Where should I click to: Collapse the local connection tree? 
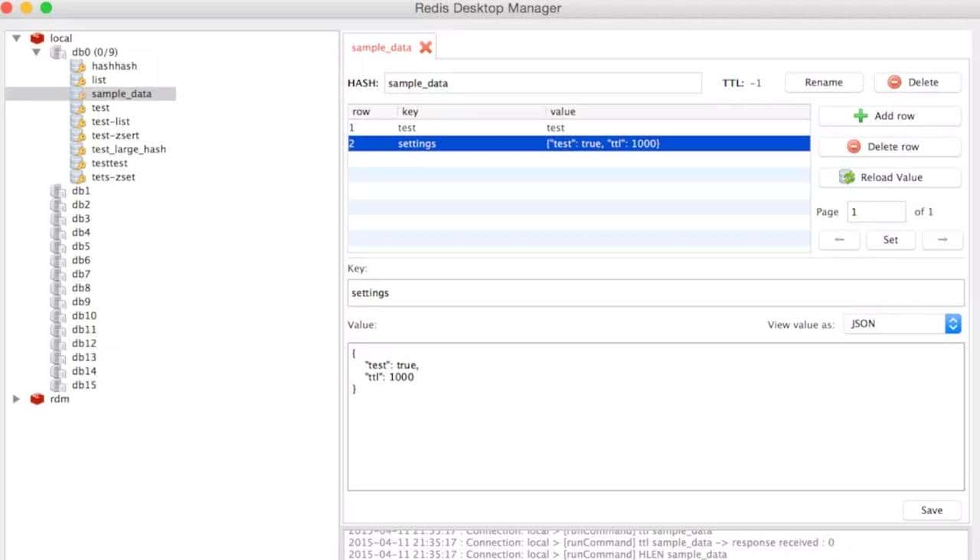[16, 38]
